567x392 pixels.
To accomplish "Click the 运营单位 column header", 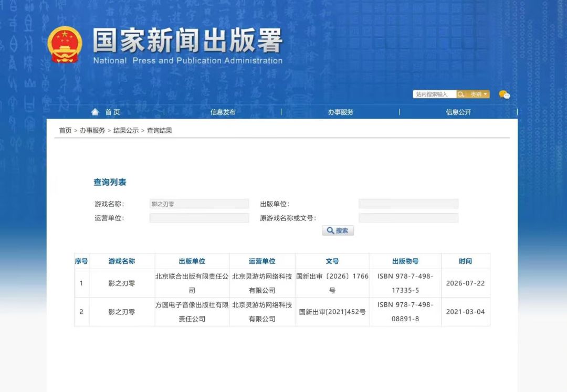I will [262, 261].
